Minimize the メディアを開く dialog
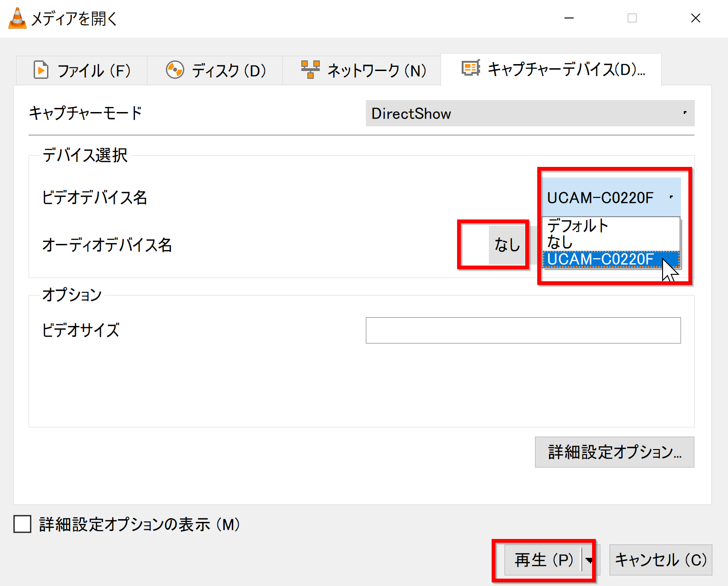 pyautogui.click(x=569, y=18)
